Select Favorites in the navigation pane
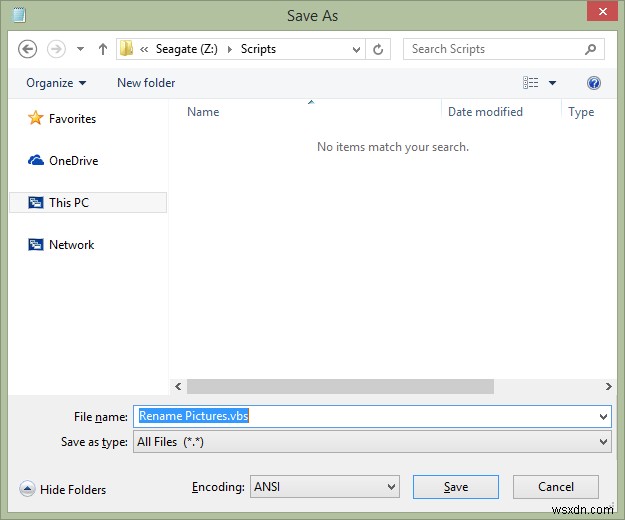Image resolution: width=625 pixels, height=520 pixels. pos(73,119)
